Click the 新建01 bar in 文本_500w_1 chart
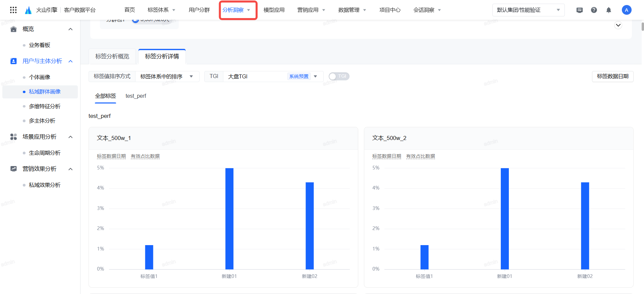Screen dimensions: 644x294 click(x=229, y=218)
